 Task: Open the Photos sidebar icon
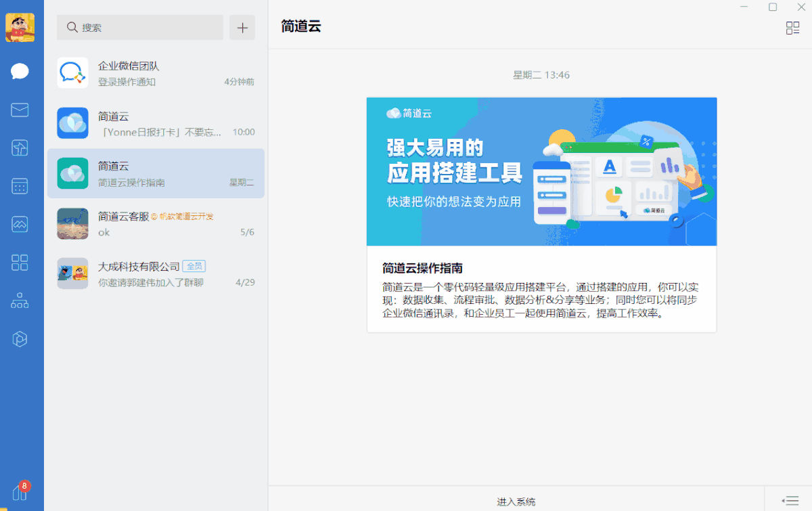20,225
